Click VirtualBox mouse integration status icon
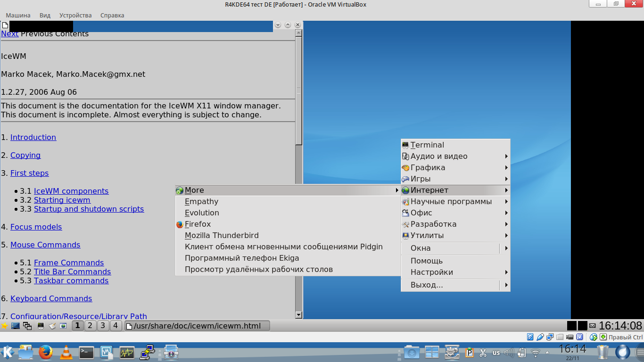This screenshot has width=644, height=362. (594, 337)
